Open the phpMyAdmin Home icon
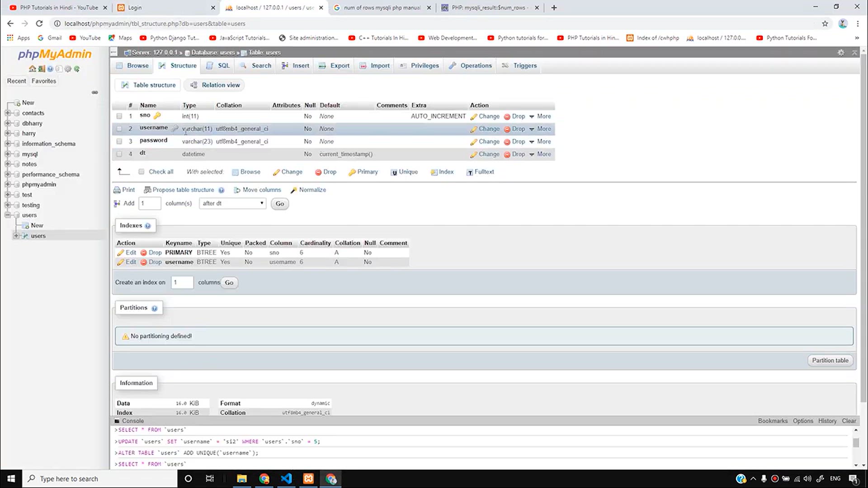868x488 pixels. [x=32, y=69]
